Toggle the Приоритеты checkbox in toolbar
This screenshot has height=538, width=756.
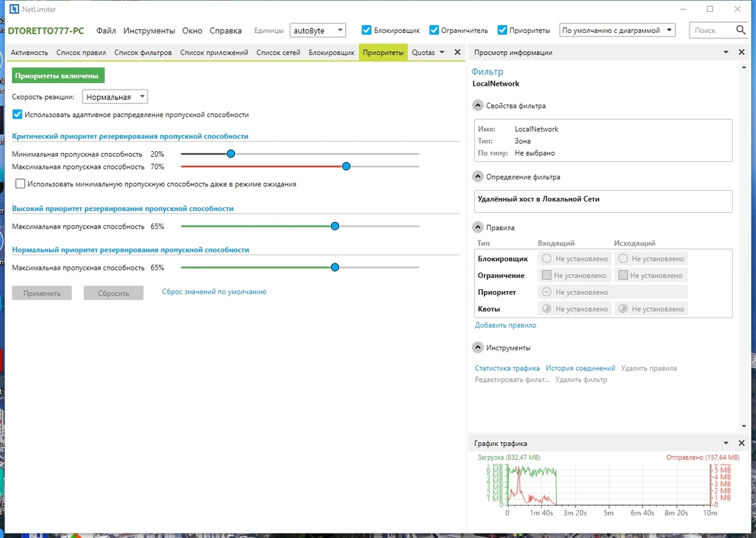click(502, 30)
